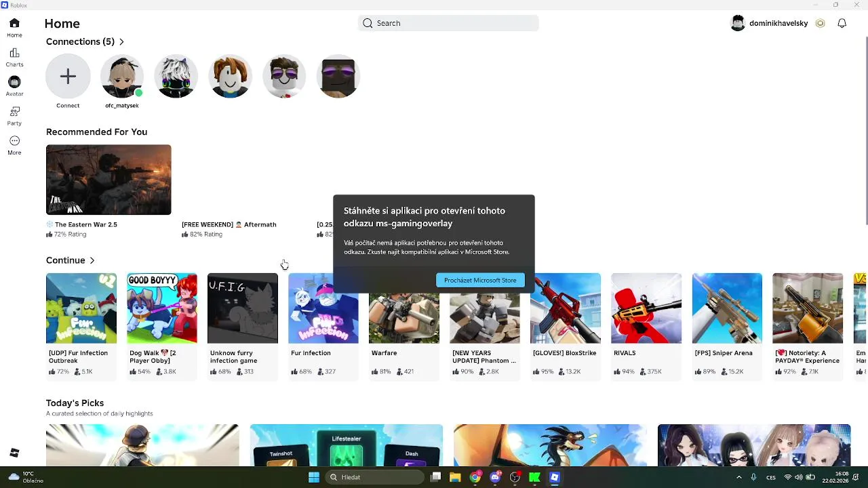Click the Recommended For You heading
868x488 pixels.
click(96, 131)
